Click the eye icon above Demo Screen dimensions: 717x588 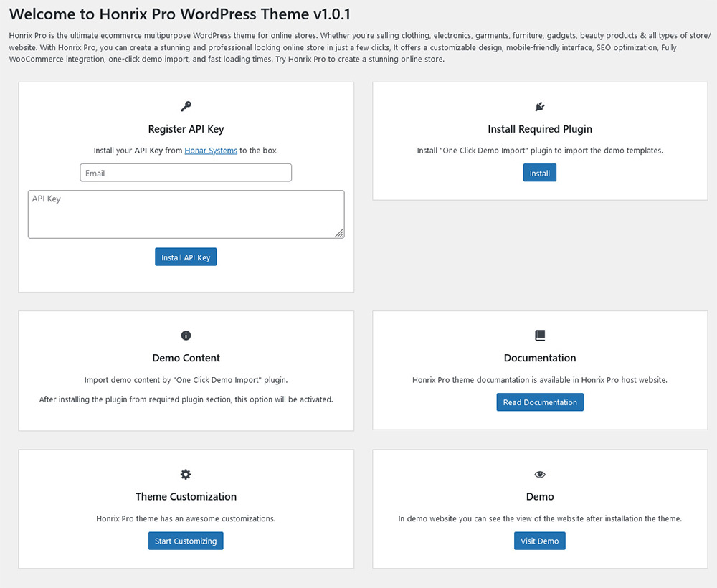(x=540, y=474)
